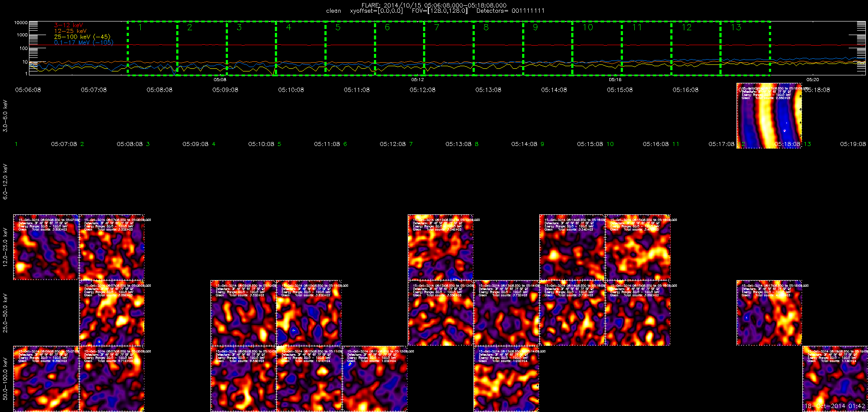Click the '05:08' tick on light curve axis

click(x=220, y=79)
